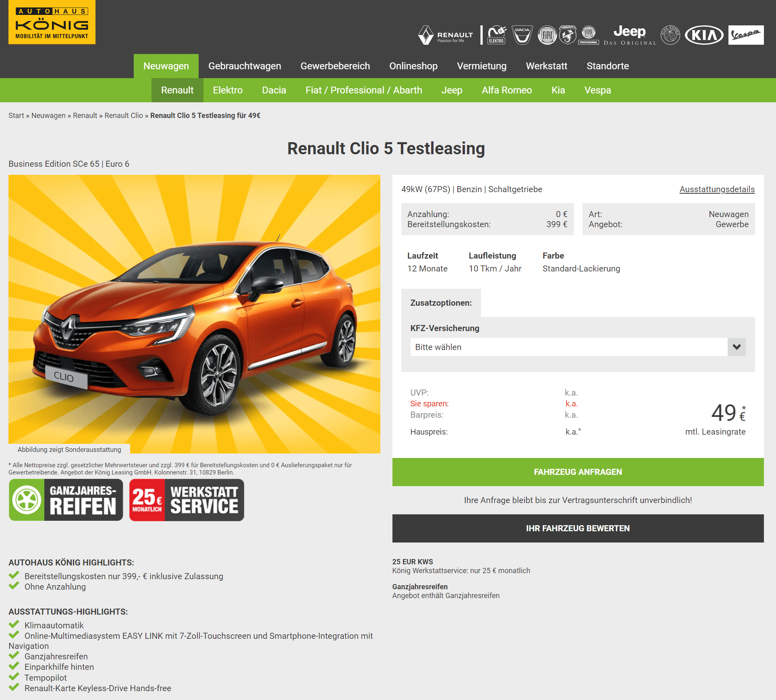Click the '399 €' Bereitstellungskosten value
Viewport: 776px width, 700px height.
click(556, 224)
